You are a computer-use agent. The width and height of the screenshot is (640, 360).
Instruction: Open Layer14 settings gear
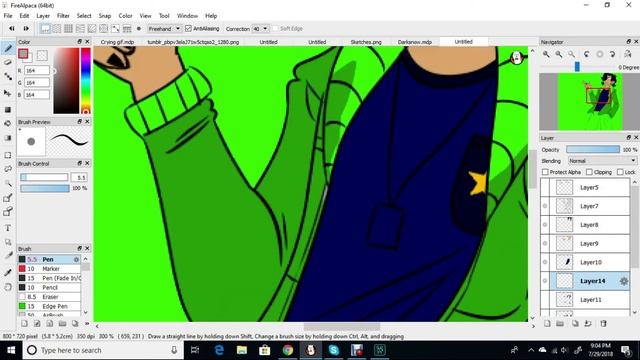click(x=624, y=281)
